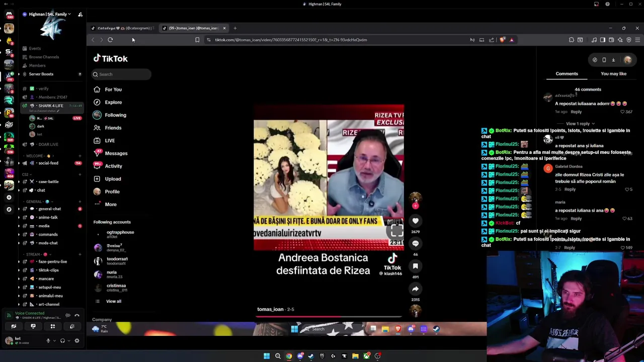This screenshot has height=362, width=644.
Task: Expand View 1 reply under first comment
Action: (x=580, y=124)
